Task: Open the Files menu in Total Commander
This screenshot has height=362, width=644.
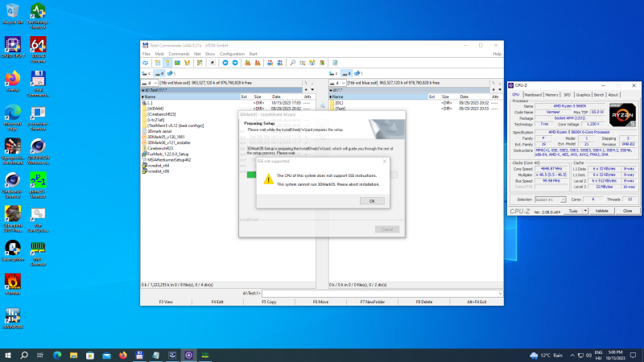Action: coord(147,54)
